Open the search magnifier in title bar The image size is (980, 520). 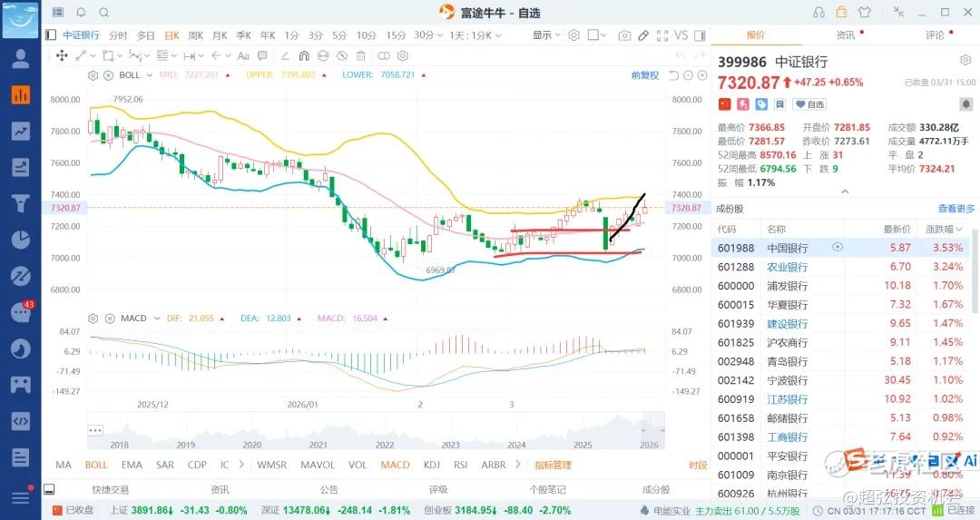click(x=103, y=13)
